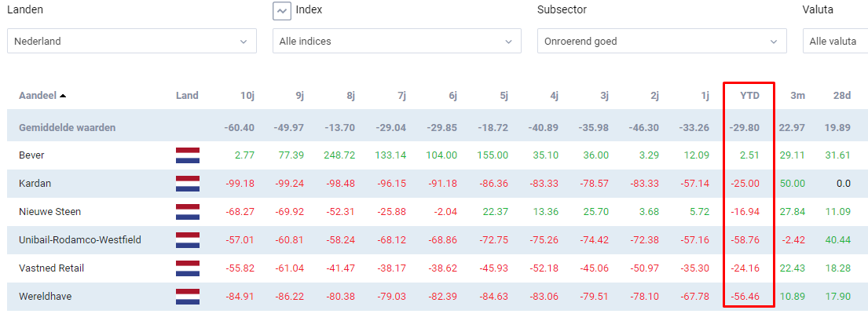868x321 pixels.
Task: Click Vastned Retail's 1j value -35.30
Action: 694,268
